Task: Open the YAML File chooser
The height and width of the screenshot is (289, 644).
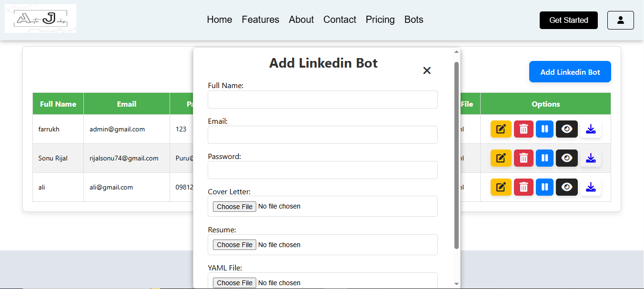Action: [234, 282]
